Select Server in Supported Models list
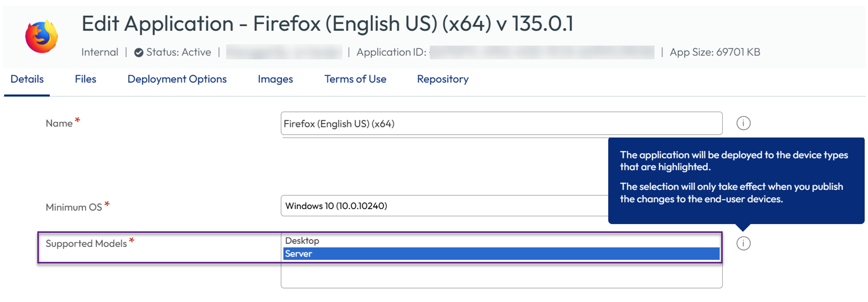 coord(502,254)
